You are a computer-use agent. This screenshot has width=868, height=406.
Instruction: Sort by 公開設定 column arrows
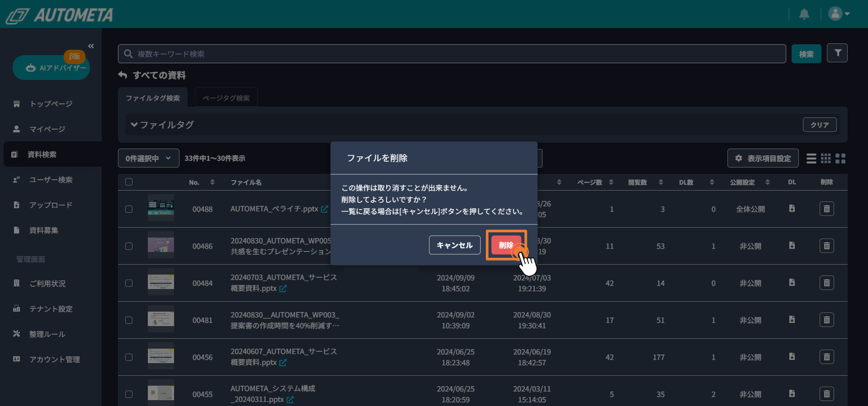pyautogui.click(x=767, y=182)
